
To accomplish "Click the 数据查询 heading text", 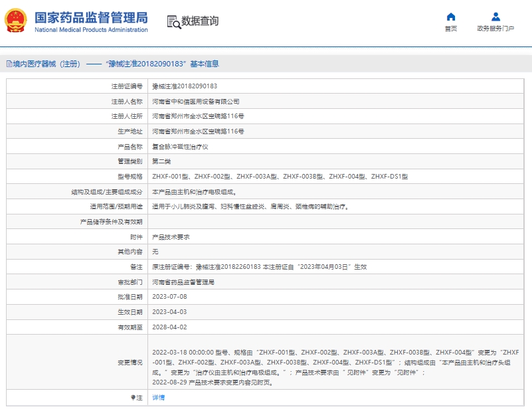I will pos(200,21).
